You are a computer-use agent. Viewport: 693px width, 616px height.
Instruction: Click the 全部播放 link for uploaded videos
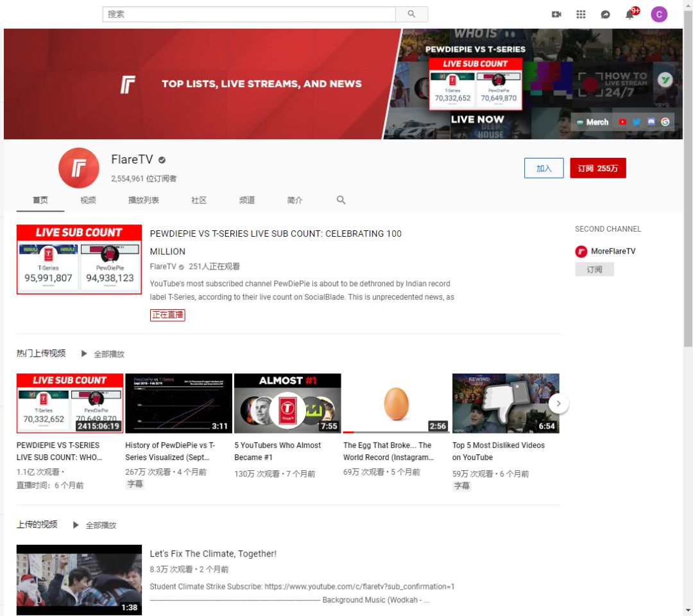101,526
